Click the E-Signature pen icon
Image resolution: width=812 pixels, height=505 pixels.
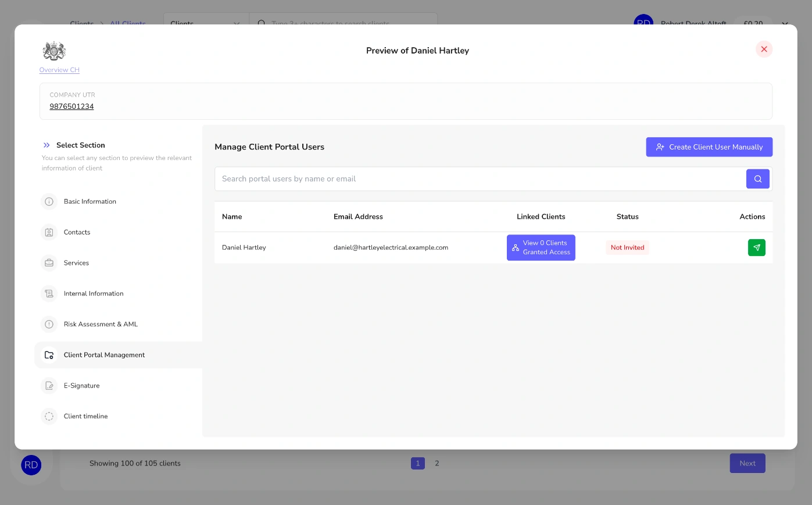point(49,386)
